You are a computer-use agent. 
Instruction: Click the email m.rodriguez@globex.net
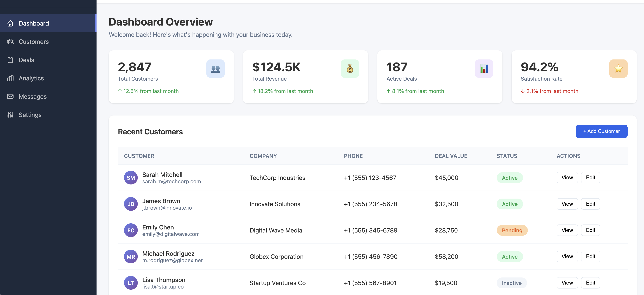(x=172, y=260)
